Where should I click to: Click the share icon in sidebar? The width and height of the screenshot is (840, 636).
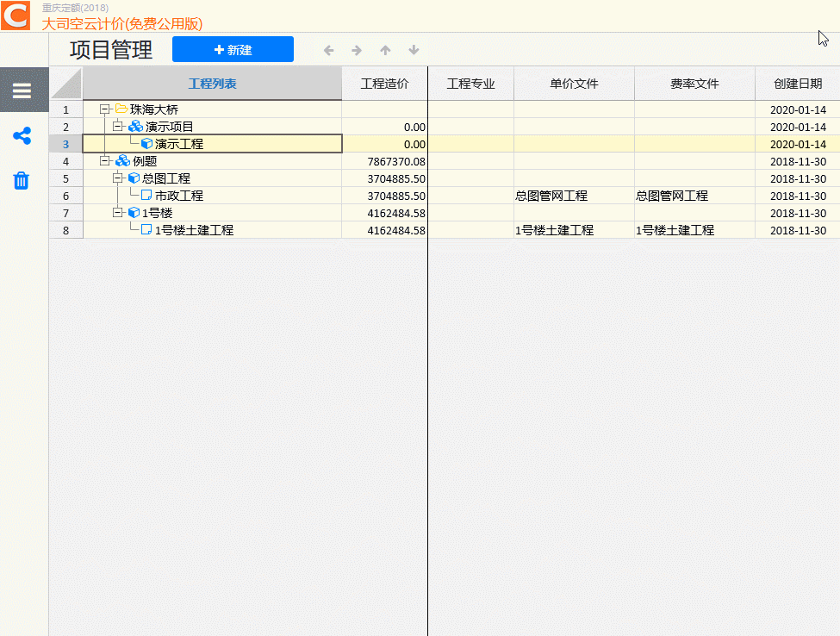click(x=22, y=136)
